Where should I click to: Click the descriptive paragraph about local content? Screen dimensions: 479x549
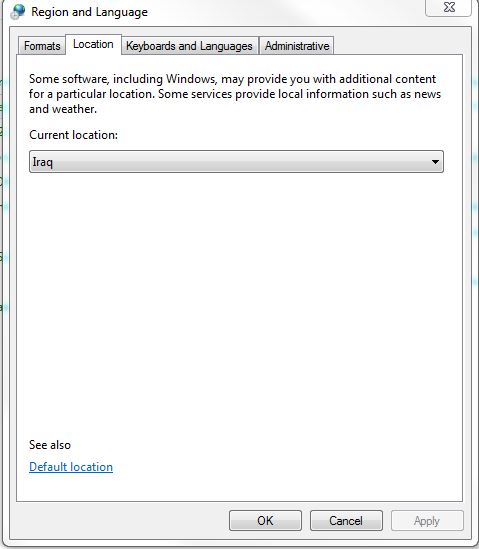235,94
